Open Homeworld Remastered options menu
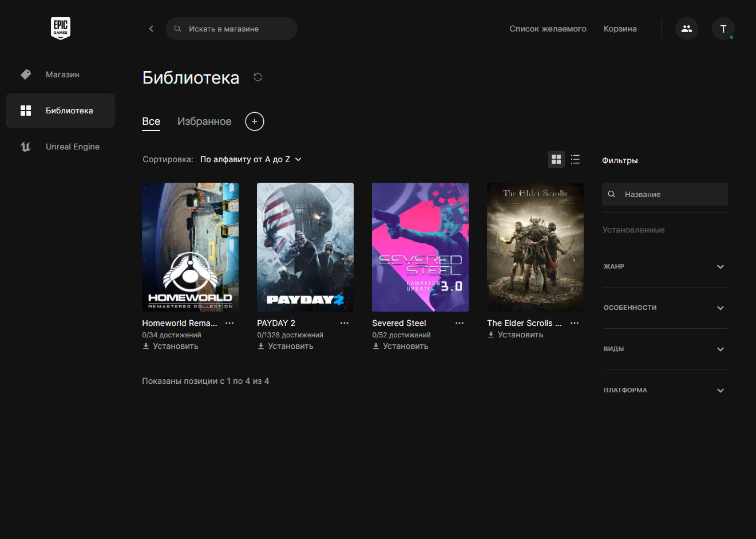 pos(229,323)
